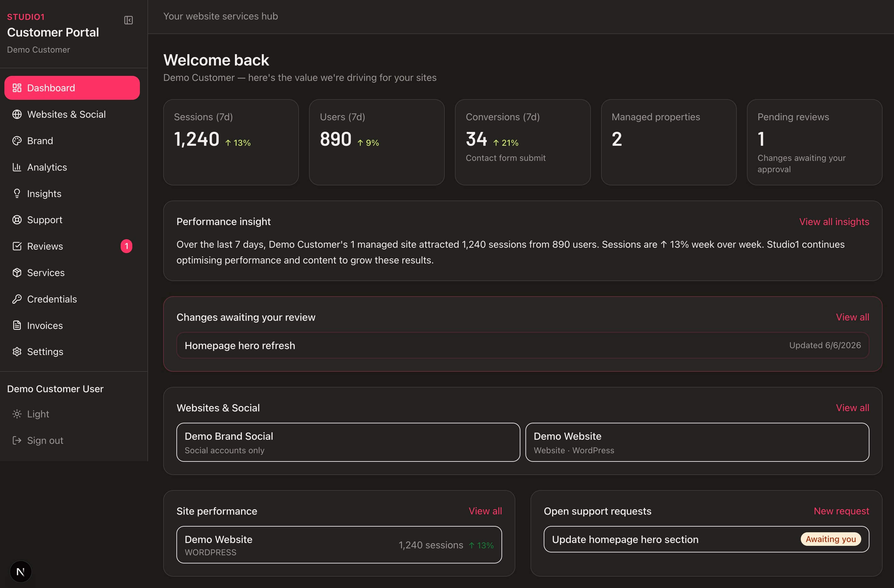The height and width of the screenshot is (588, 894).
Task: Click the Websites & Social globe icon
Action: pos(17,114)
